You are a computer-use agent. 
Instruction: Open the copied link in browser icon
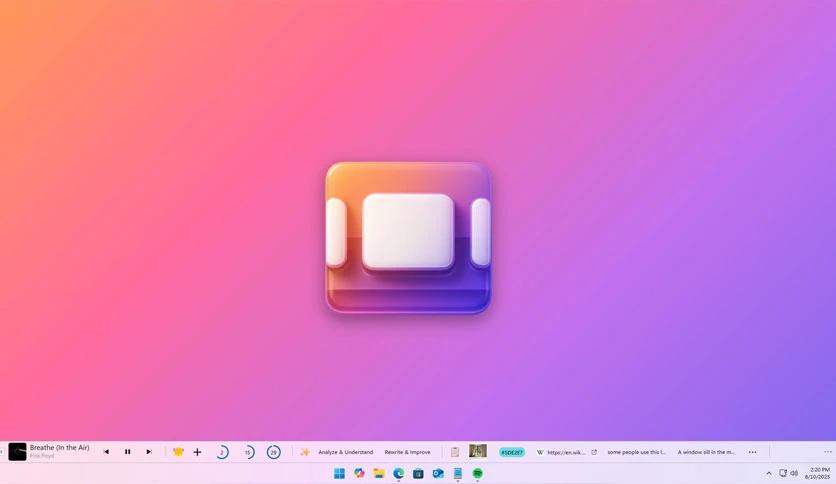594,452
